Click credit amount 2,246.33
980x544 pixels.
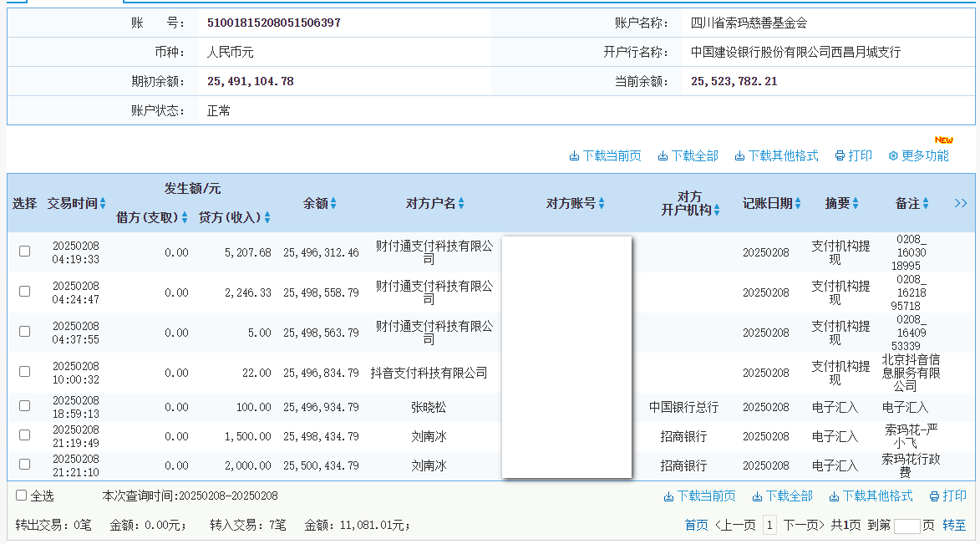(x=248, y=292)
